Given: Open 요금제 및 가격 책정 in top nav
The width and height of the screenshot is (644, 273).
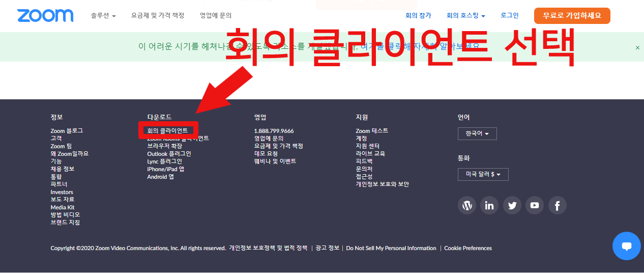Looking at the screenshot, I should point(158,16).
